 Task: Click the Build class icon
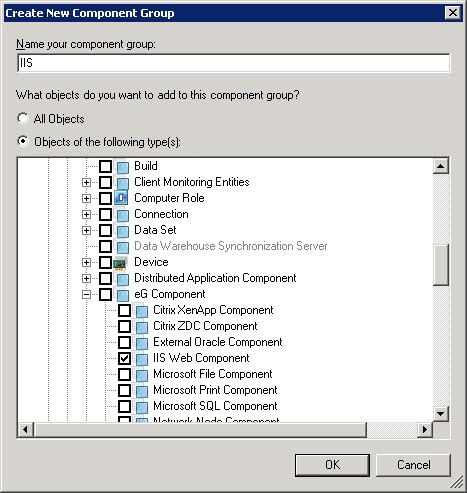click(122, 166)
